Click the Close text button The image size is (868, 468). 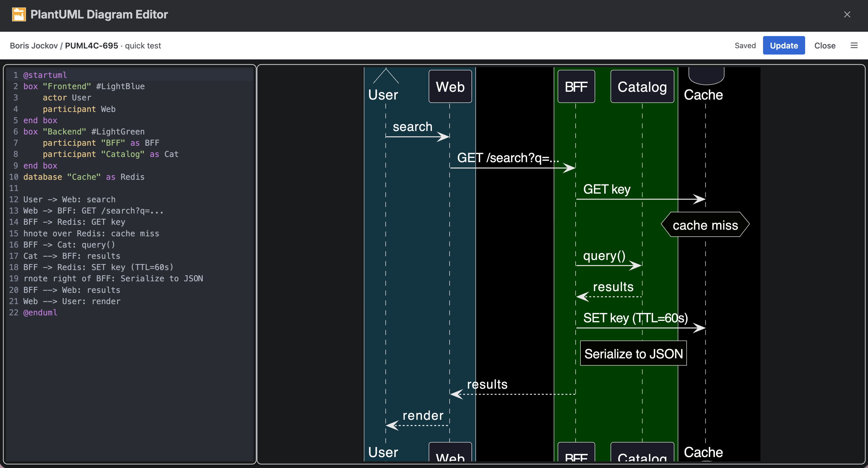point(824,45)
